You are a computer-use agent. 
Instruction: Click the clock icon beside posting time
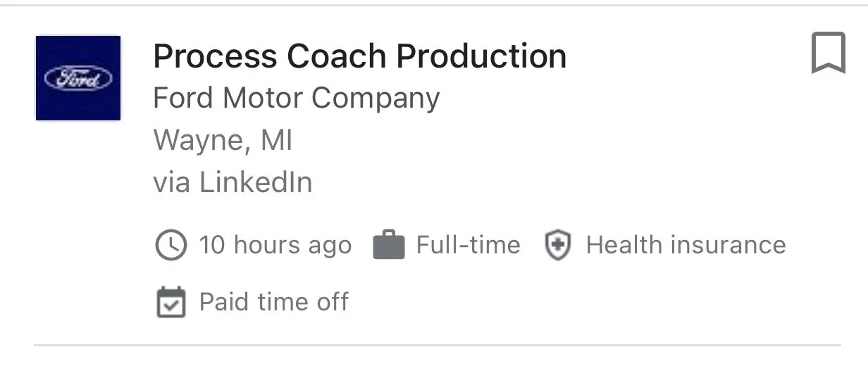(x=170, y=245)
